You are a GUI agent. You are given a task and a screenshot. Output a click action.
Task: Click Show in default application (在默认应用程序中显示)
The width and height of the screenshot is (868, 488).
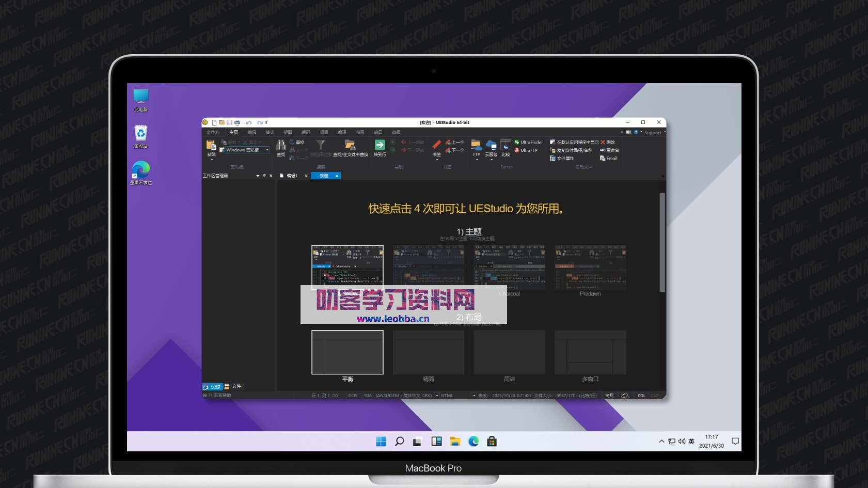coord(574,142)
